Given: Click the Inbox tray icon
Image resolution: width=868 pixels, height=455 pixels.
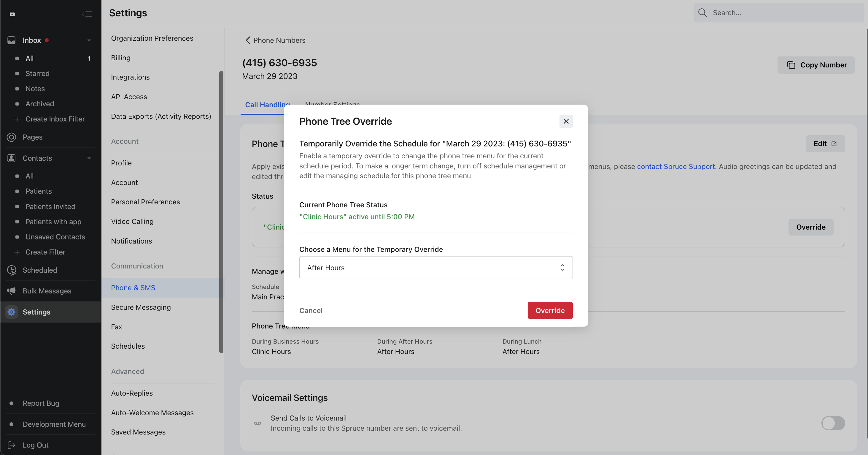Looking at the screenshot, I should click(x=12, y=40).
